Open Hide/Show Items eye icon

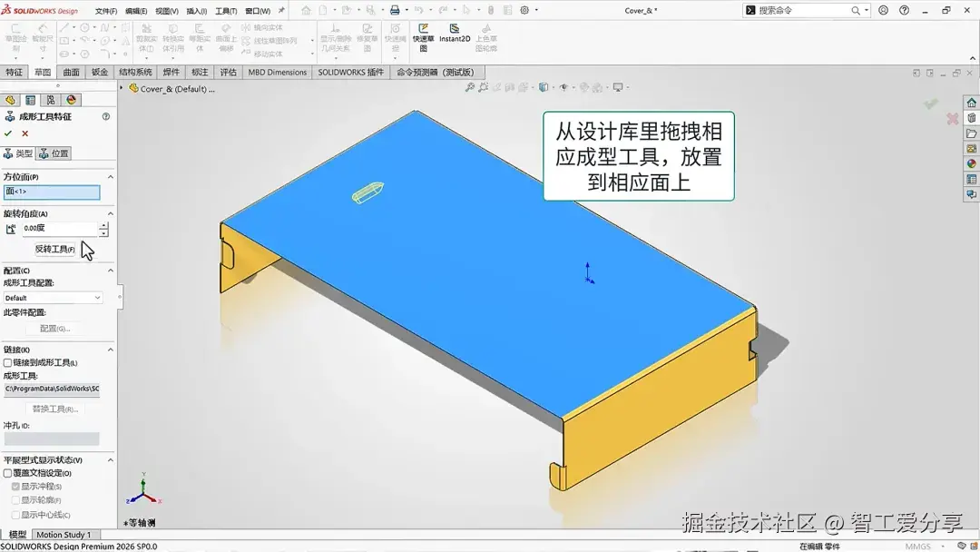click(563, 87)
